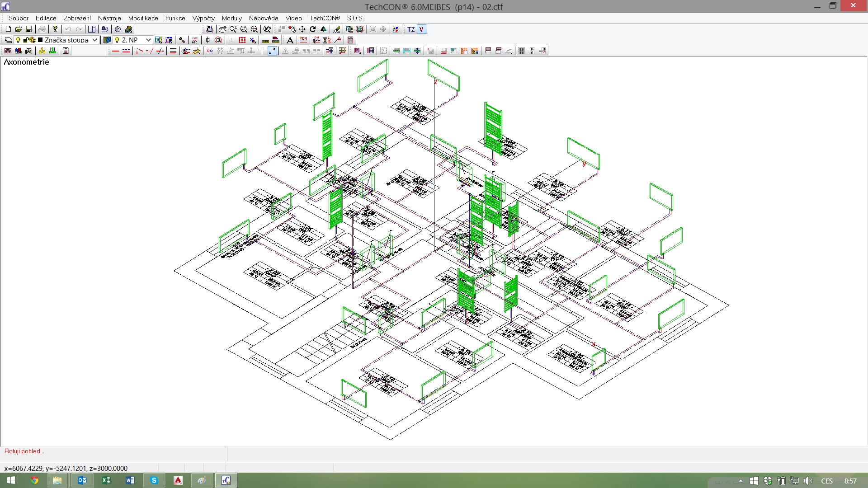Click the solid red pipe line tool
Image resolution: width=868 pixels, height=488 pixels.
(x=115, y=51)
